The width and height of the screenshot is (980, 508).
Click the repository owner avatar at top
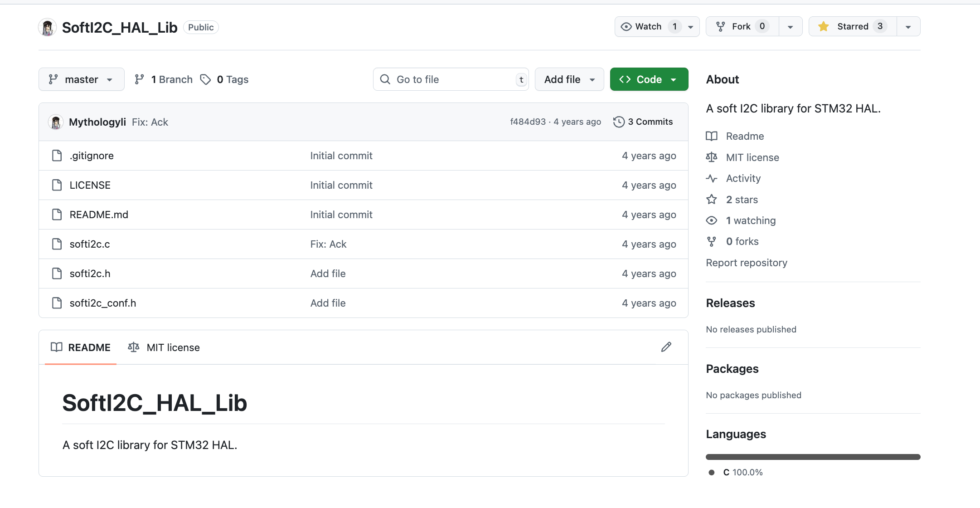pos(47,28)
